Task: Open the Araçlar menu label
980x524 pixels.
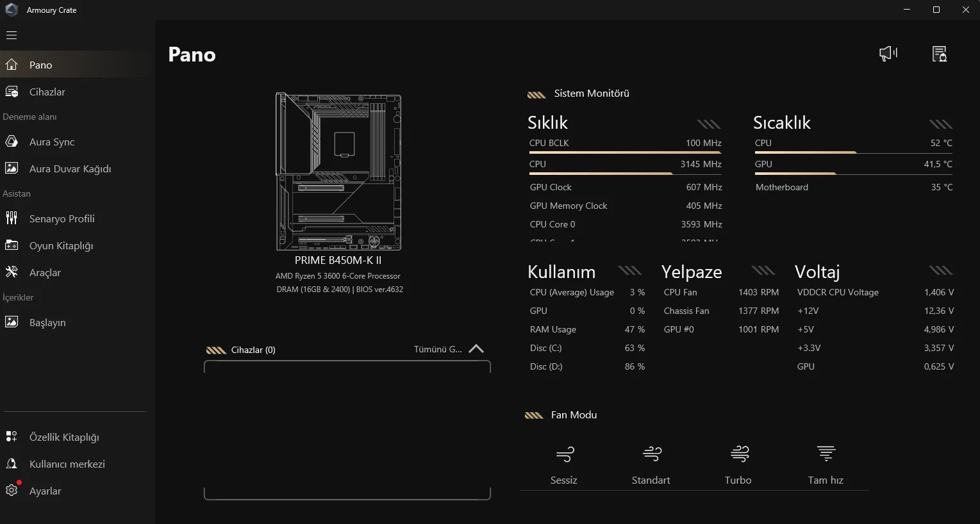Action: click(45, 272)
